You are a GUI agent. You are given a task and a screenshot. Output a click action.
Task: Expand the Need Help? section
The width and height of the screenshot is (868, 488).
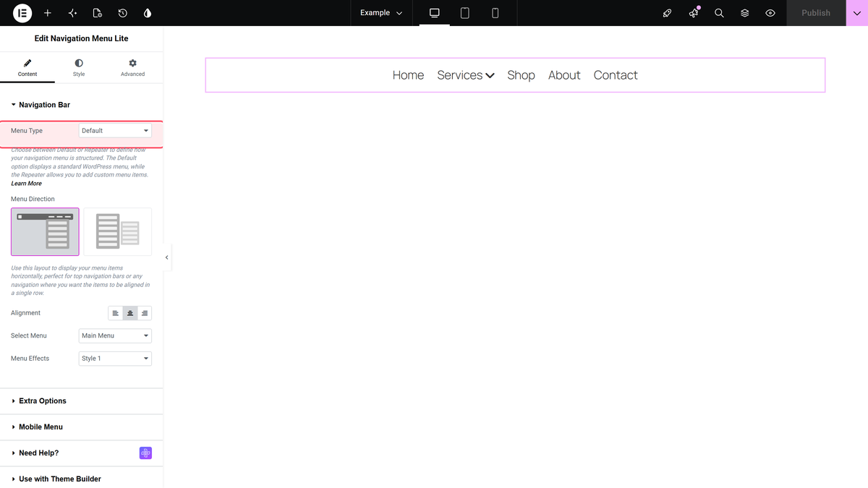[81, 453]
